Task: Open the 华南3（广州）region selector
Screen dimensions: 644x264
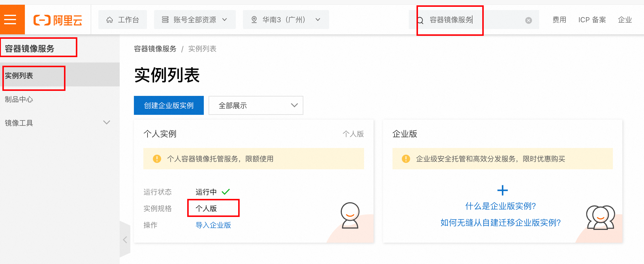Action: (x=286, y=20)
